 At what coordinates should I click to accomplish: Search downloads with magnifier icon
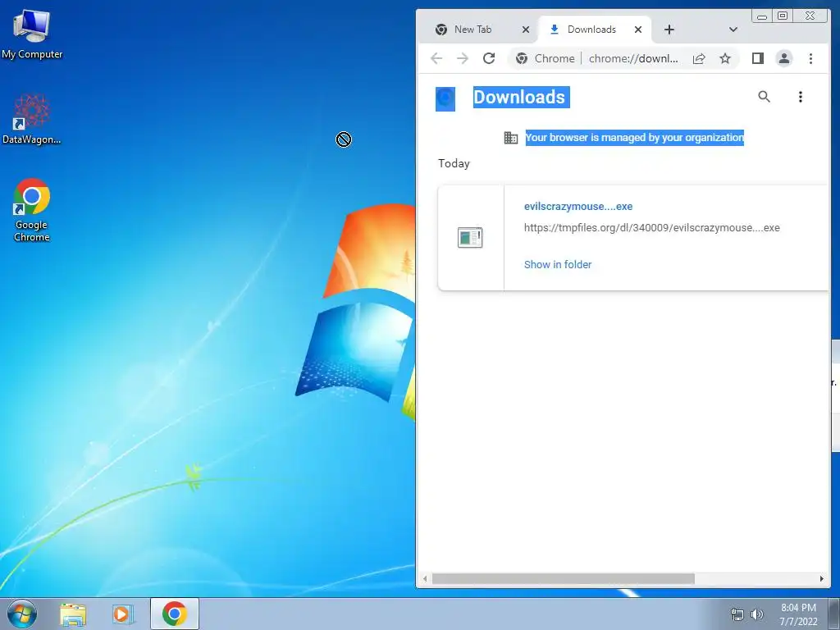764,97
